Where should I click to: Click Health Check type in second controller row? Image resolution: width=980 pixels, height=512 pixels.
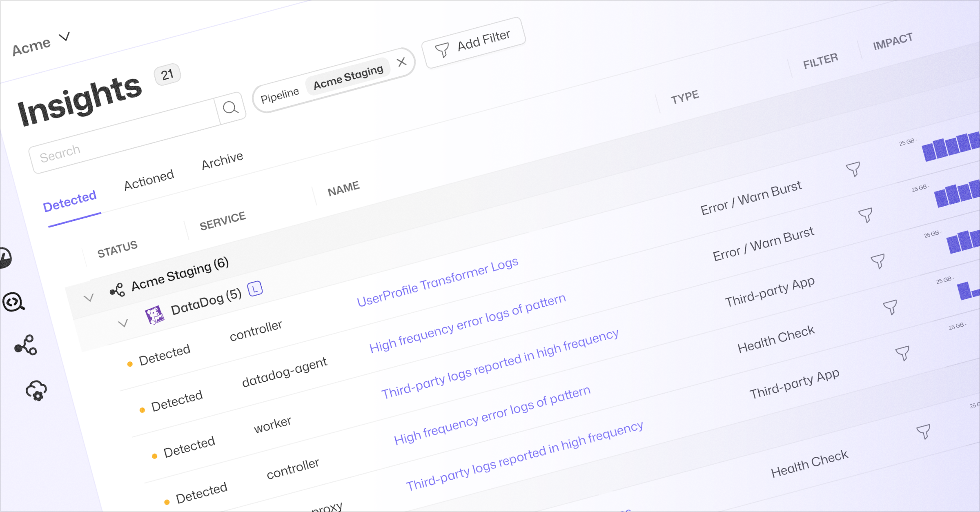click(x=776, y=340)
